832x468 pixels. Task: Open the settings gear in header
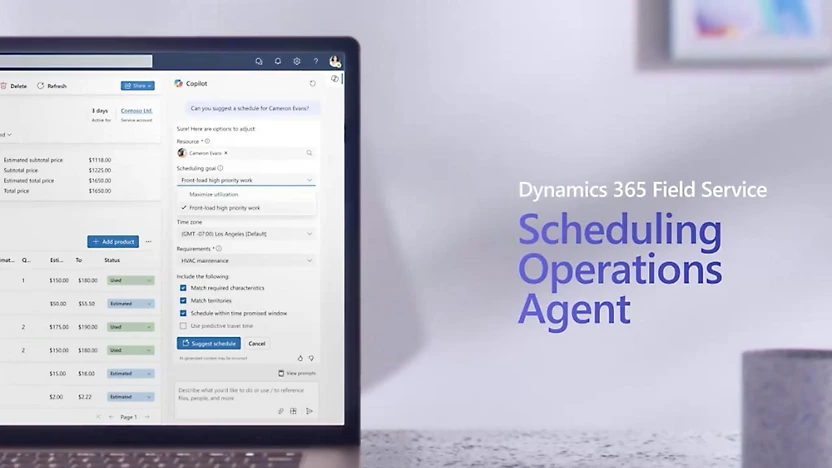click(297, 61)
